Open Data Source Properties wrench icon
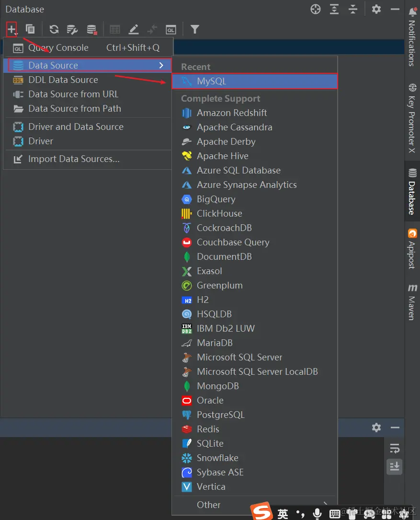This screenshot has height=520, width=420. (72, 29)
